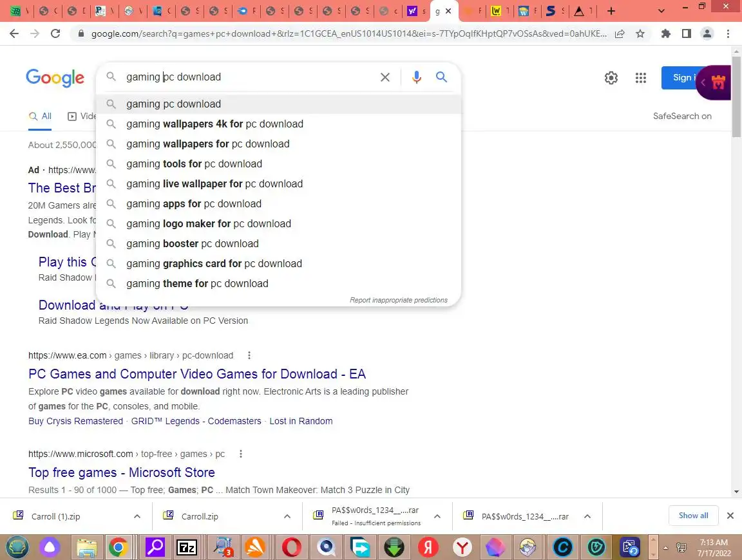
Task: Go back to the previous page
Action: click(14, 33)
